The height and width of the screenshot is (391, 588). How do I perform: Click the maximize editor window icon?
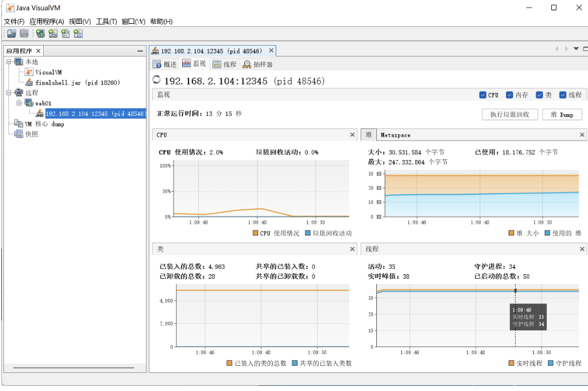(x=585, y=49)
